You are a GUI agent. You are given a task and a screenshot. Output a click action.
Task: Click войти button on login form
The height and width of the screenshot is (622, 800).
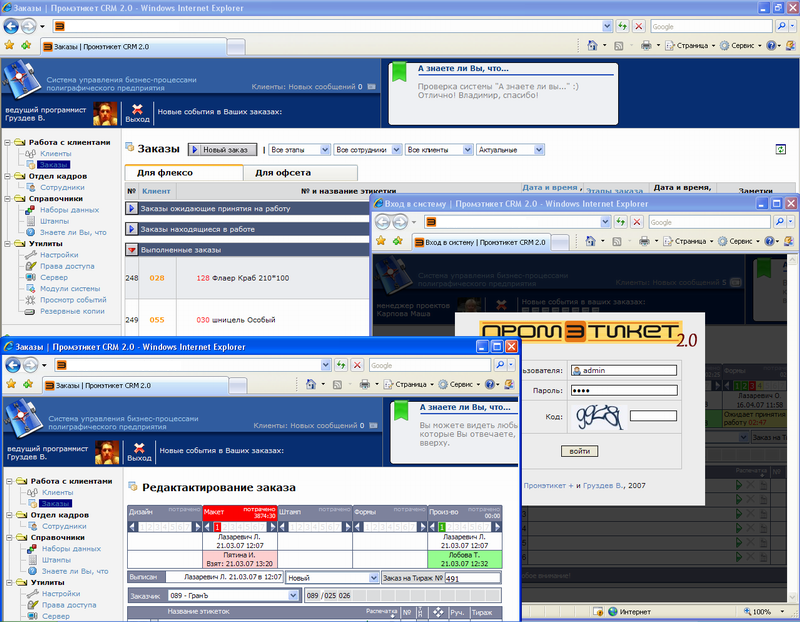(x=580, y=451)
